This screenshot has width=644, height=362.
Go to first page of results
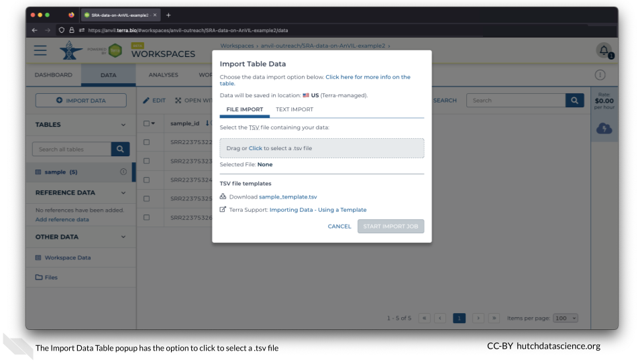tap(424, 318)
